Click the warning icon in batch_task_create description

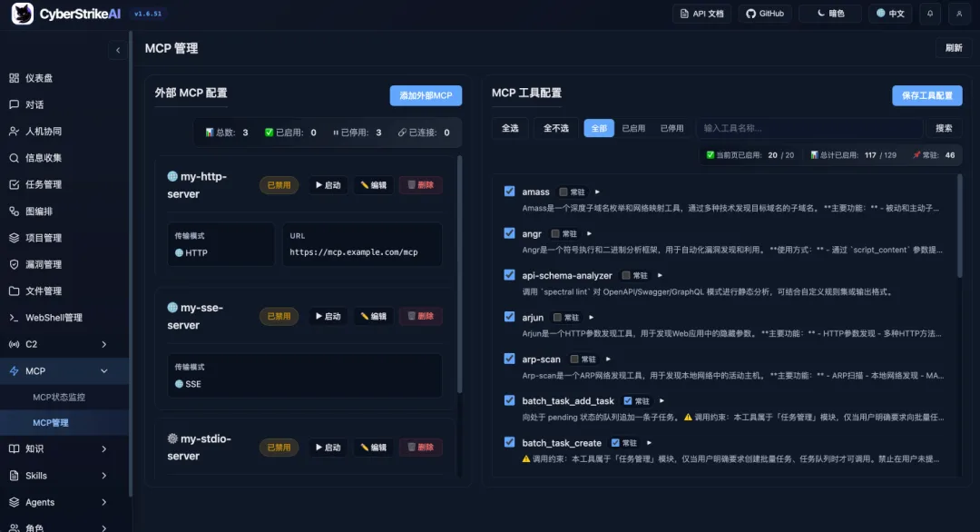pos(526,458)
